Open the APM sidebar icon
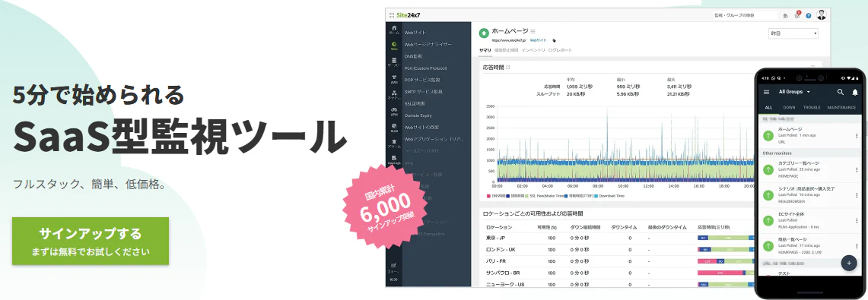Viewport: 868px width, 300px height. tap(393, 111)
